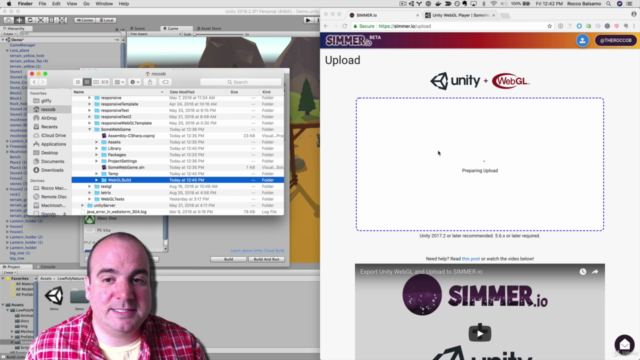Select the SomeWebGame.sln file
The height and width of the screenshot is (360, 640).
(126, 167)
